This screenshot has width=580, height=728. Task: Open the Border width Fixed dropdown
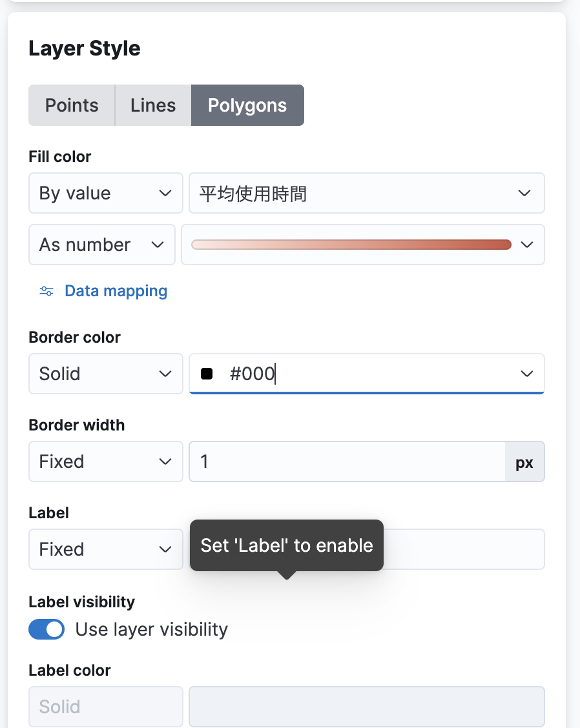[x=106, y=461]
